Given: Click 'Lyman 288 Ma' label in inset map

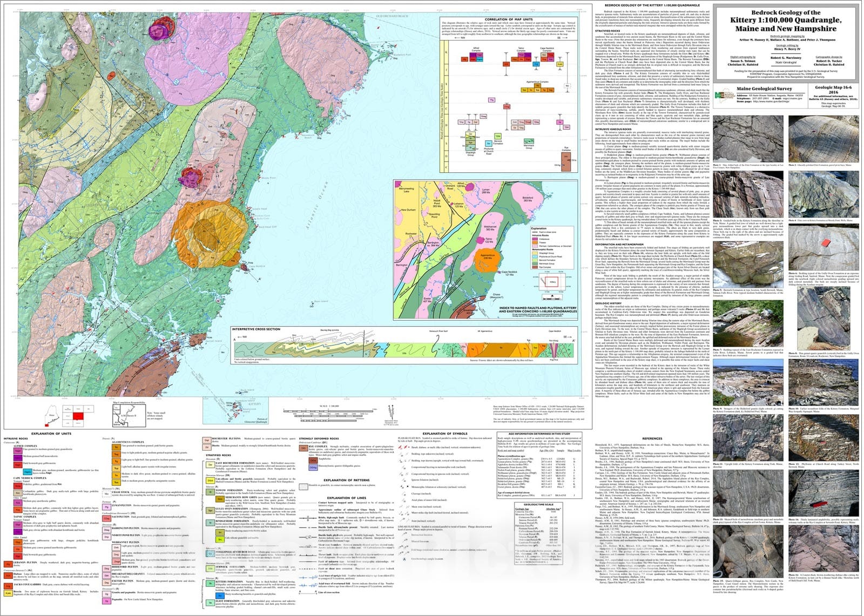Looking at the screenshot, I should (486, 191).
